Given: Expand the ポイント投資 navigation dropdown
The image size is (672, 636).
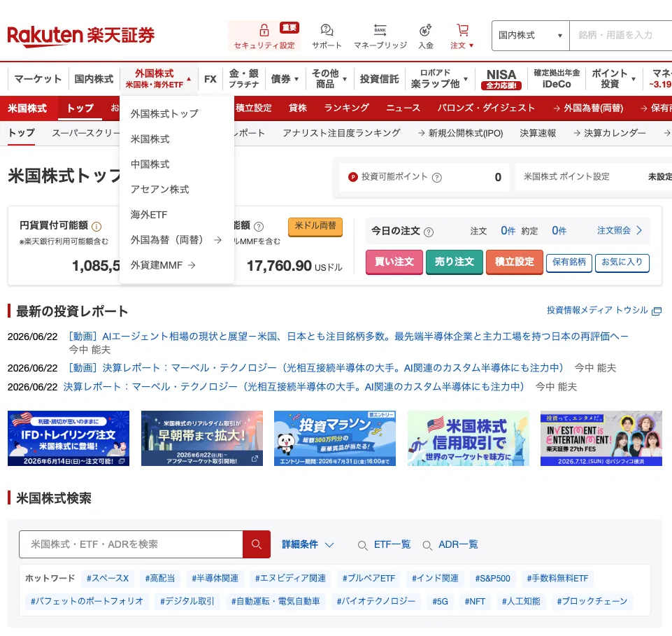Looking at the screenshot, I should point(613,79).
